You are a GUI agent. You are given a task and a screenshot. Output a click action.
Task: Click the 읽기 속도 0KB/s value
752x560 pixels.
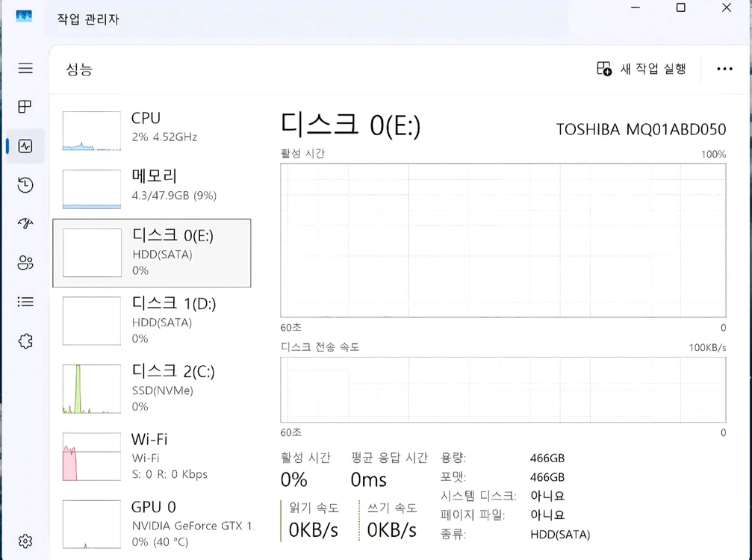[313, 530]
